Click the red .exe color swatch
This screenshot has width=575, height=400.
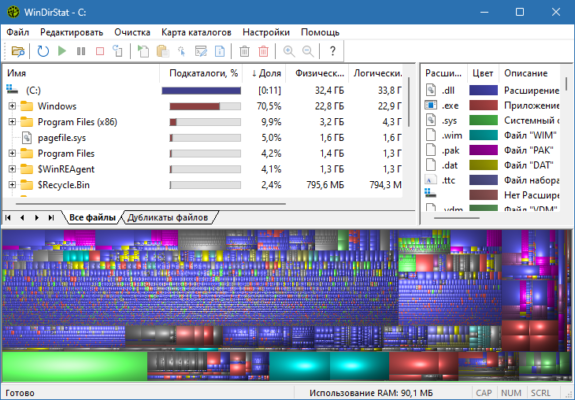[x=483, y=105]
